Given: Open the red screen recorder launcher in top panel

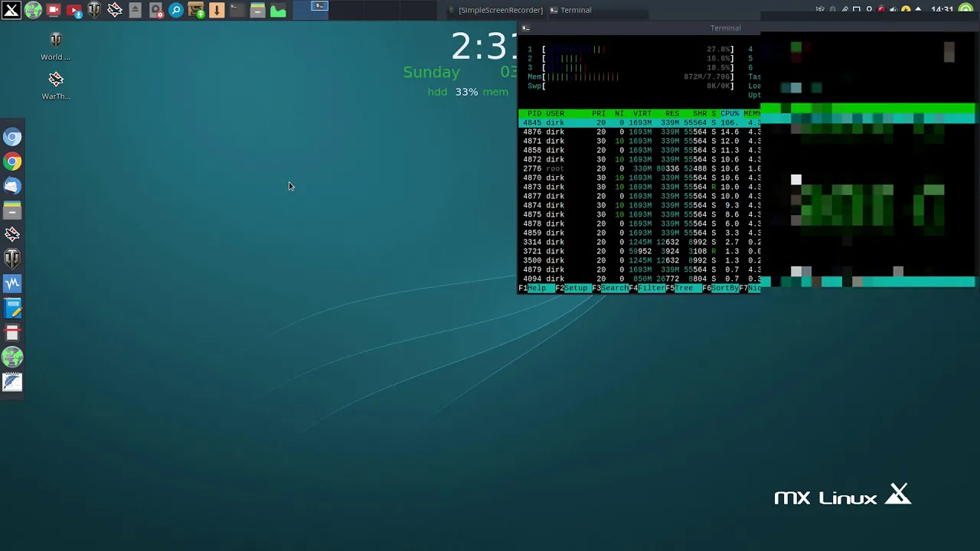Looking at the screenshot, I should tap(54, 10).
